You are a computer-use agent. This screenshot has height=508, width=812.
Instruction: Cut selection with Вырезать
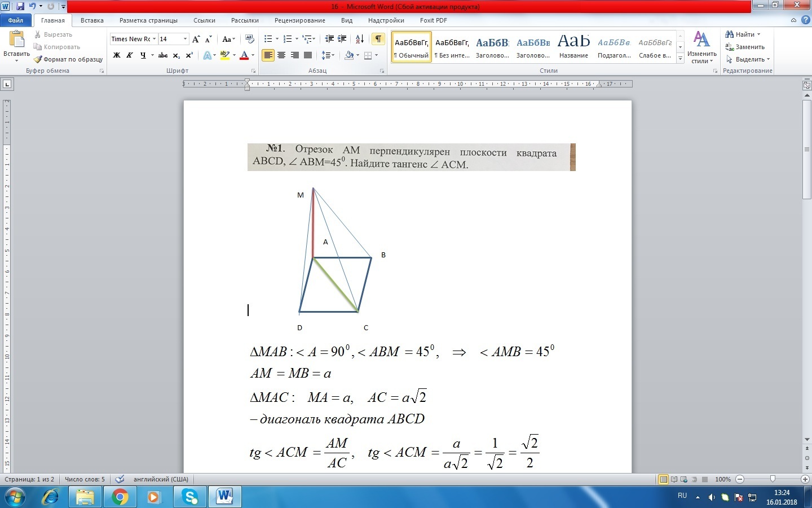coord(53,34)
